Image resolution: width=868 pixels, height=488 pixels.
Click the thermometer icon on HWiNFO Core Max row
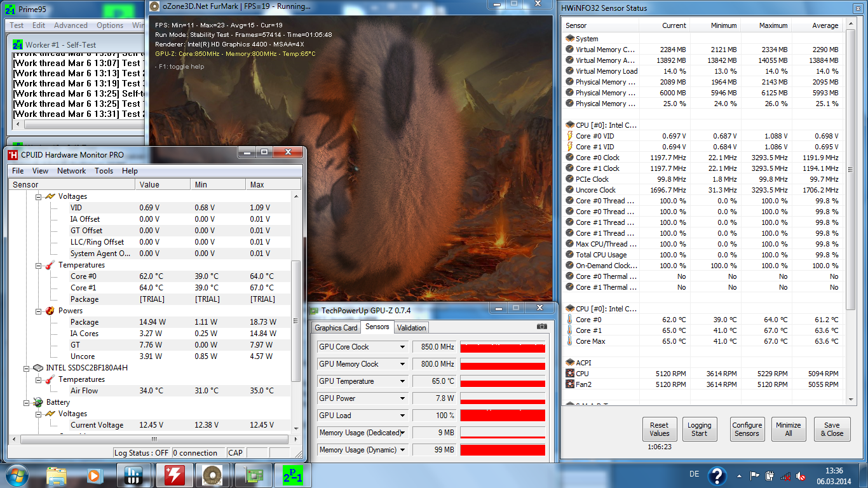(570, 341)
